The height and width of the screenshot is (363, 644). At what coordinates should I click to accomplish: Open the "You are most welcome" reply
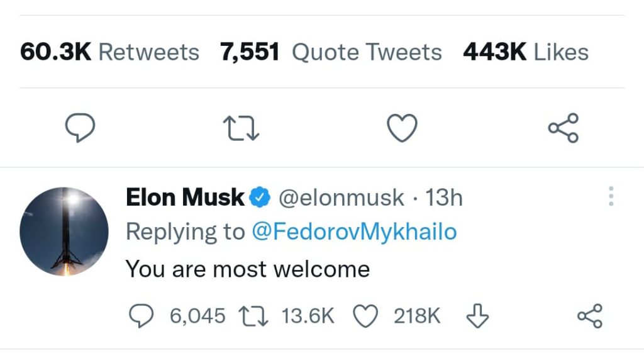click(248, 269)
